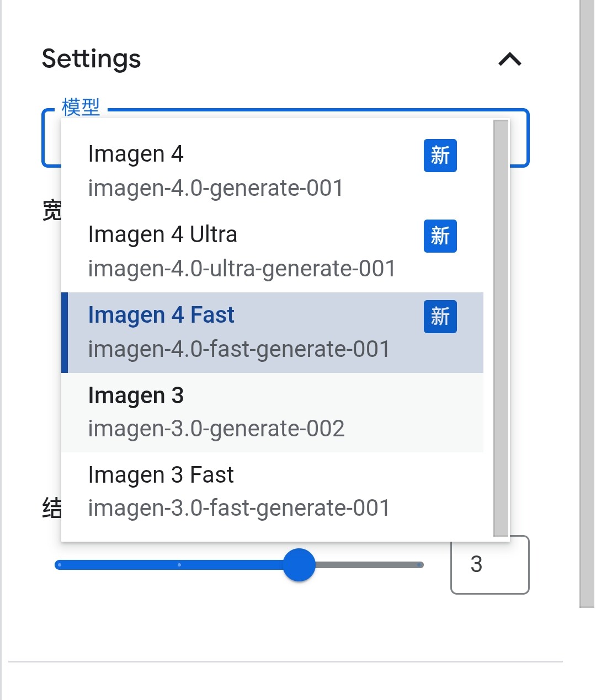Collapse the Settings section chevron
The width and height of the screenshot is (596, 700).
point(510,59)
